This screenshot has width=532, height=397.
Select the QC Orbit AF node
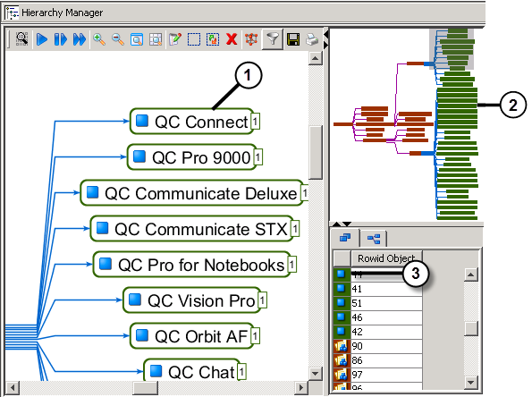191,336
